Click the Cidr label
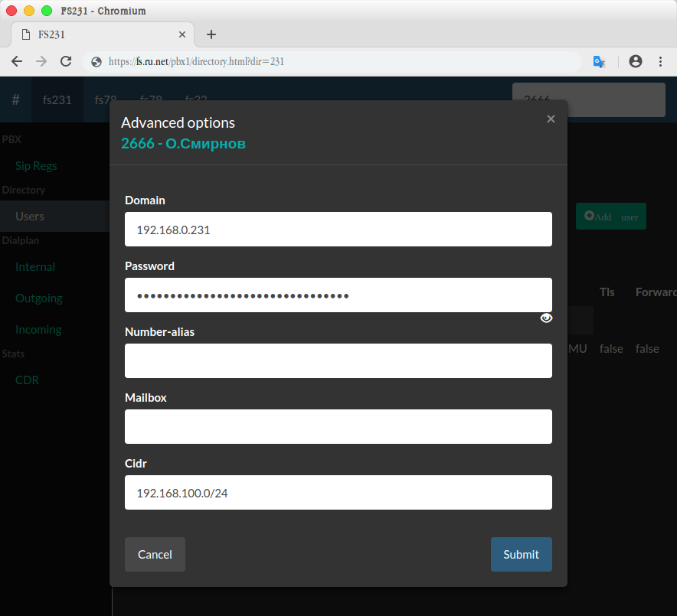 [x=136, y=463]
